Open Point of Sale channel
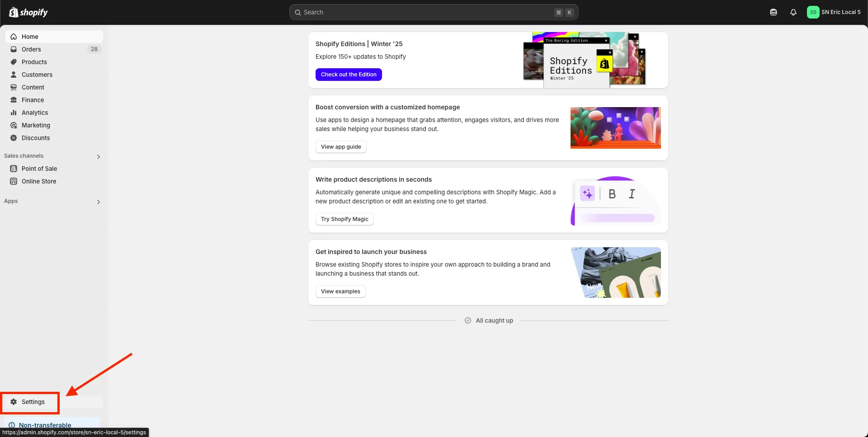The height and width of the screenshot is (437, 868). pos(54,169)
